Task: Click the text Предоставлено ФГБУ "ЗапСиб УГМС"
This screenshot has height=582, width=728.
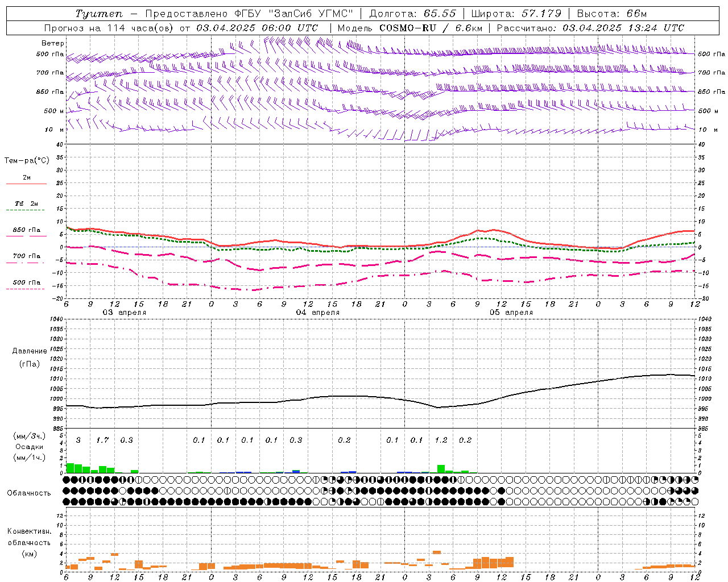Action: [x=249, y=14]
